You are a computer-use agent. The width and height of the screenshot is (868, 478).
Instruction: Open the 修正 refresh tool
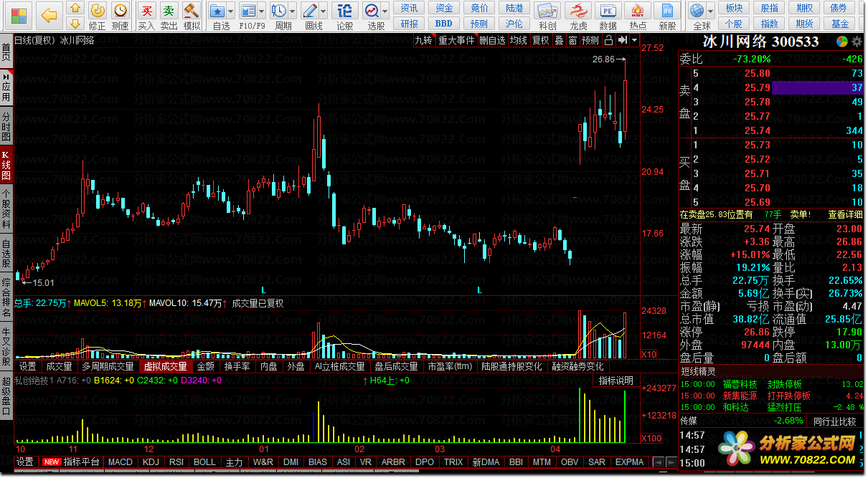(97, 16)
